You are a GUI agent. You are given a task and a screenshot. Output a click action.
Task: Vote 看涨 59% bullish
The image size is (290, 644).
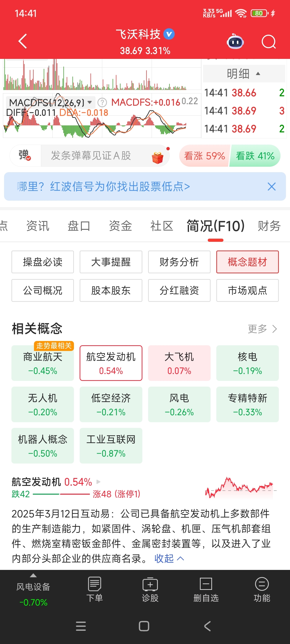(x=204, y=156)
